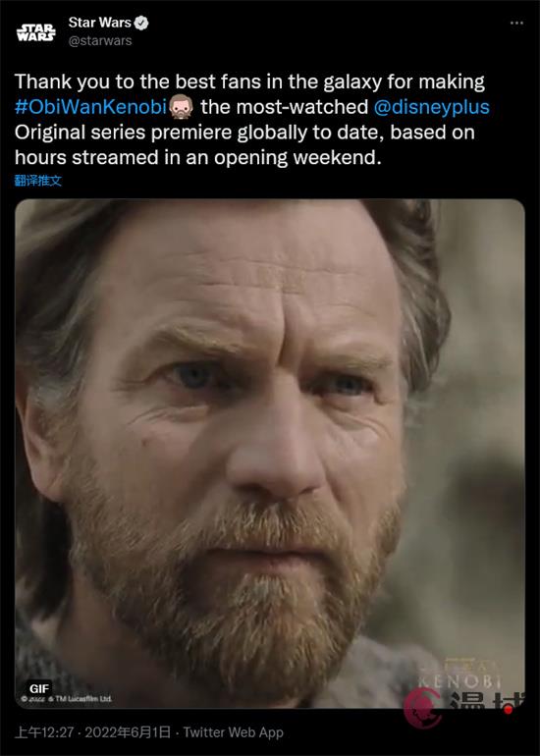
Task: Click the tweet header area beside the username
Action: (x=328, y=31)
